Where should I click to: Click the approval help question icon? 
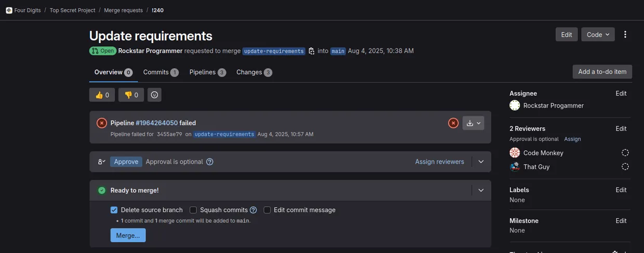point(210,162)
